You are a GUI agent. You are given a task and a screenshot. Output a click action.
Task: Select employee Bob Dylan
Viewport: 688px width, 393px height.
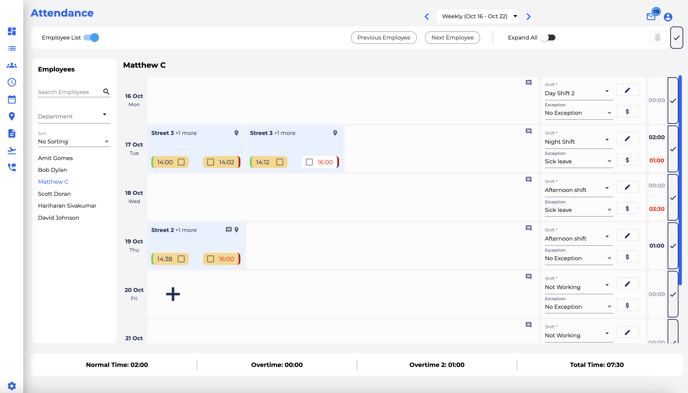pyautogui.click(x=52, y=170)
